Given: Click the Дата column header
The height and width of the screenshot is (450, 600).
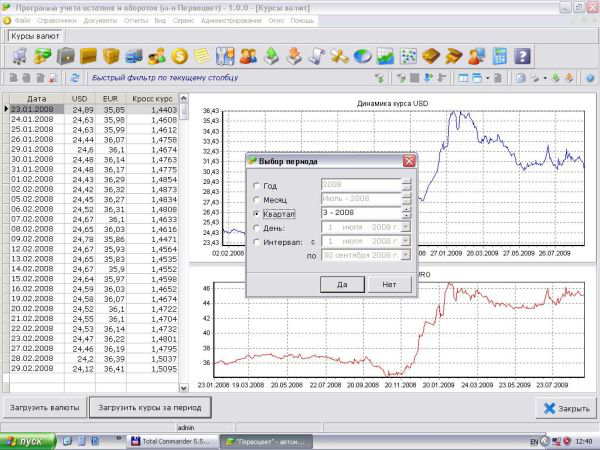Looking at the screenshot, I should click(37, 99).
